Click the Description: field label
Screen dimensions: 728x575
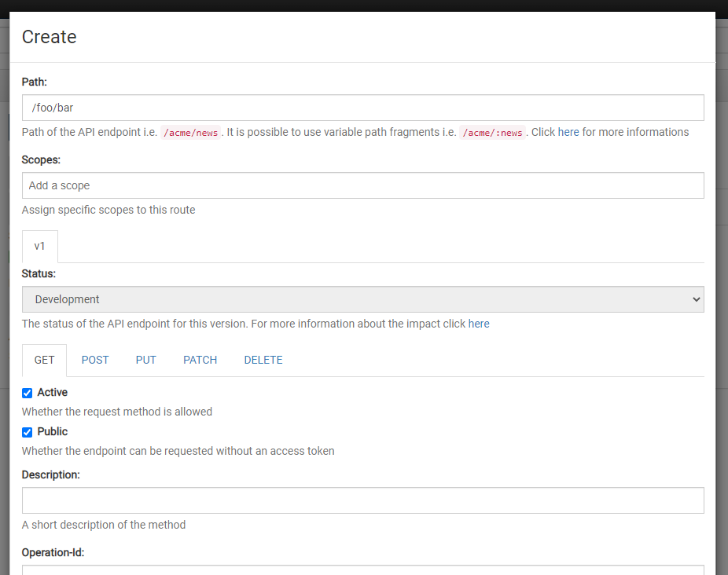pyautogui.click(x=51, y=474)
